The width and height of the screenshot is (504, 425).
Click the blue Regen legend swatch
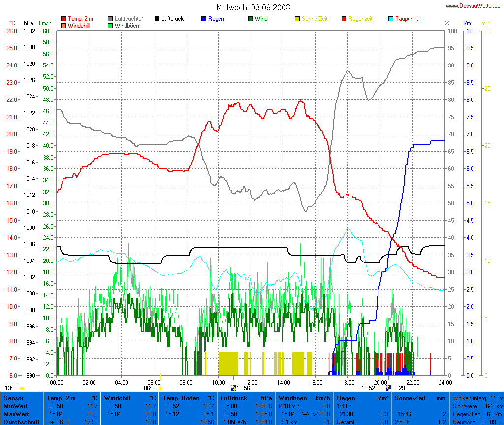click(204, 19)
